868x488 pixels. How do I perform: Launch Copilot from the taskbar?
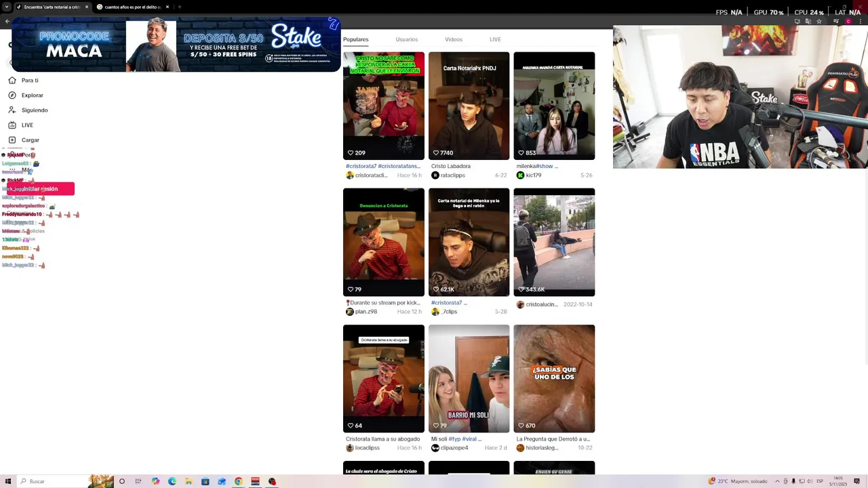pyautogui.click(x=155, y=481)
